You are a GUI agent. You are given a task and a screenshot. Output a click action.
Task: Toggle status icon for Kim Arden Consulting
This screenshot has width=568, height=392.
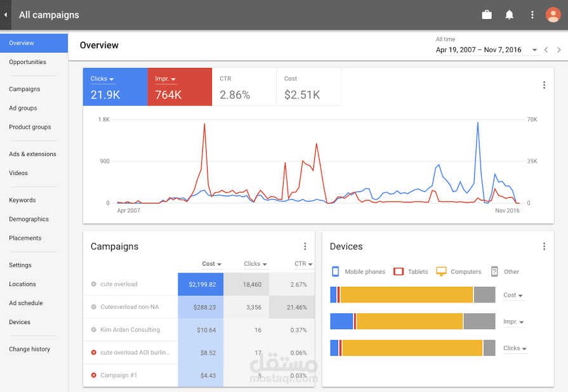click(x=93, y=330)
